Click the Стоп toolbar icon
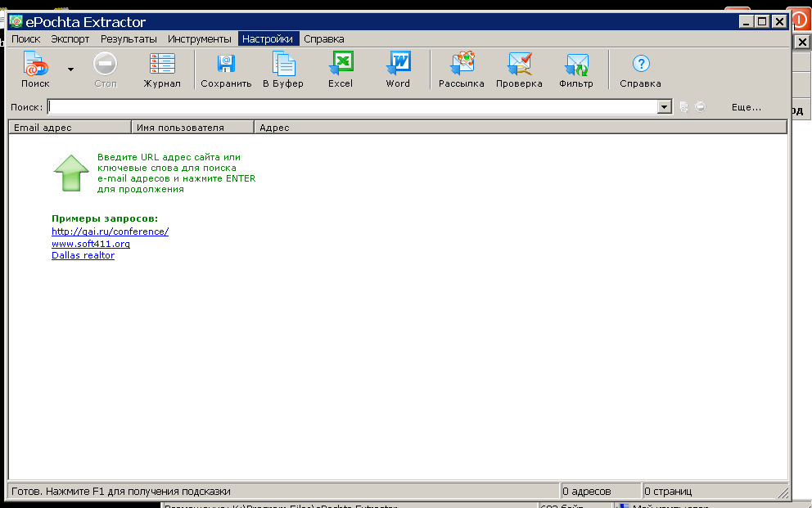 point(105,69)
